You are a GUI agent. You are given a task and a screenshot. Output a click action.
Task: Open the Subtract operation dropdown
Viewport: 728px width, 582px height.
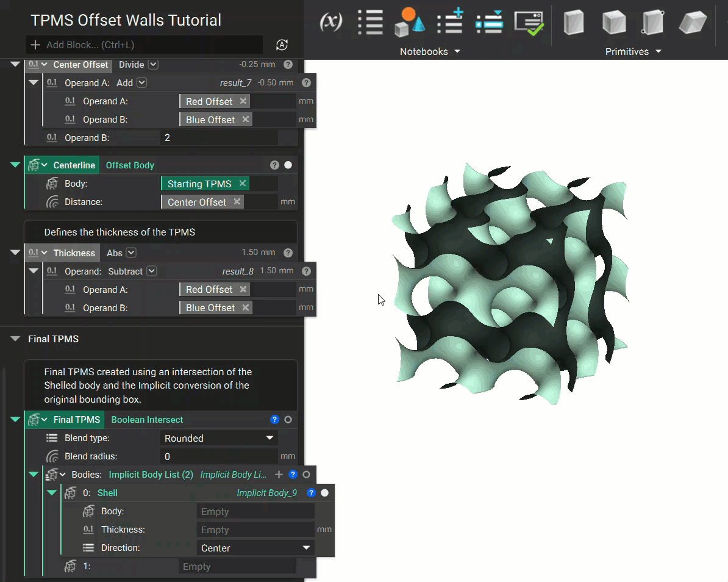[x=152, y=271]
